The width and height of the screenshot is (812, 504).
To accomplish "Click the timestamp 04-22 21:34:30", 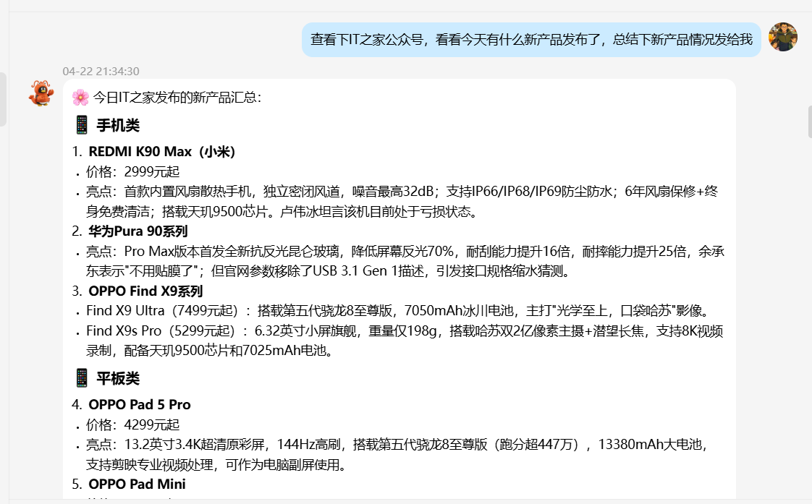I will coord(101,72).
